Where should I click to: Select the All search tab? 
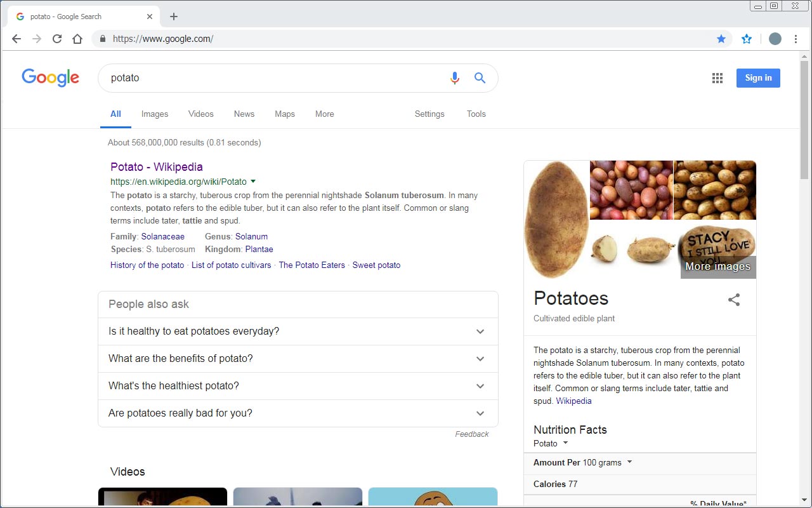[x=115, y=114]
